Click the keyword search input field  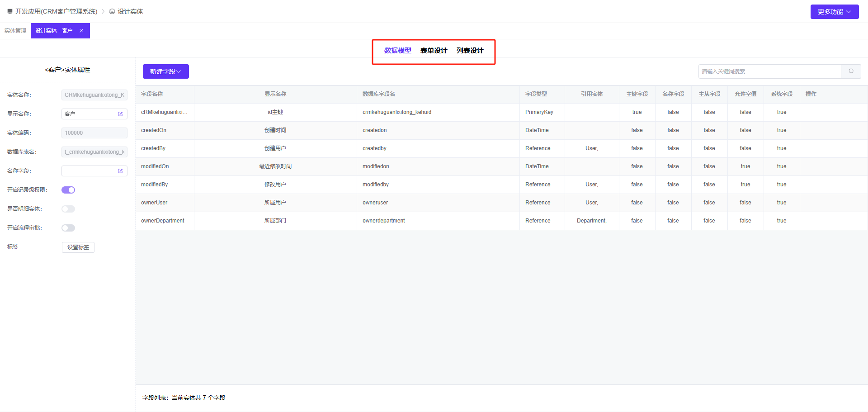pos(769,71)
